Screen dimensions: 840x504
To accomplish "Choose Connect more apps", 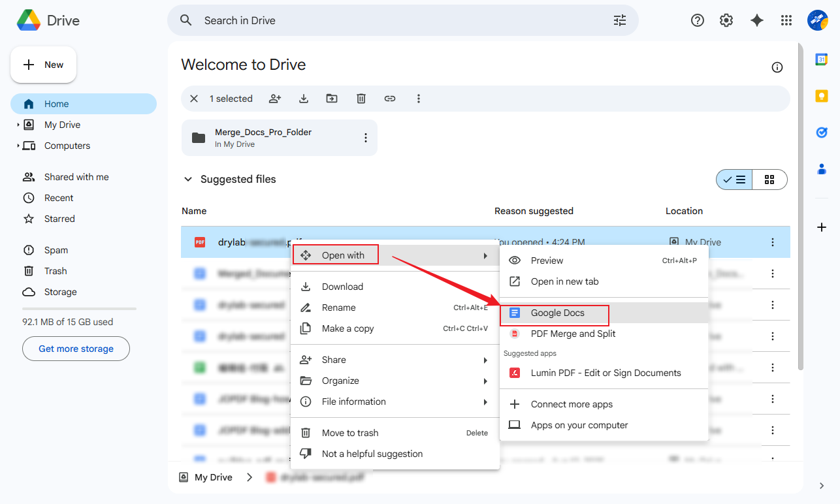I will 604,404.
